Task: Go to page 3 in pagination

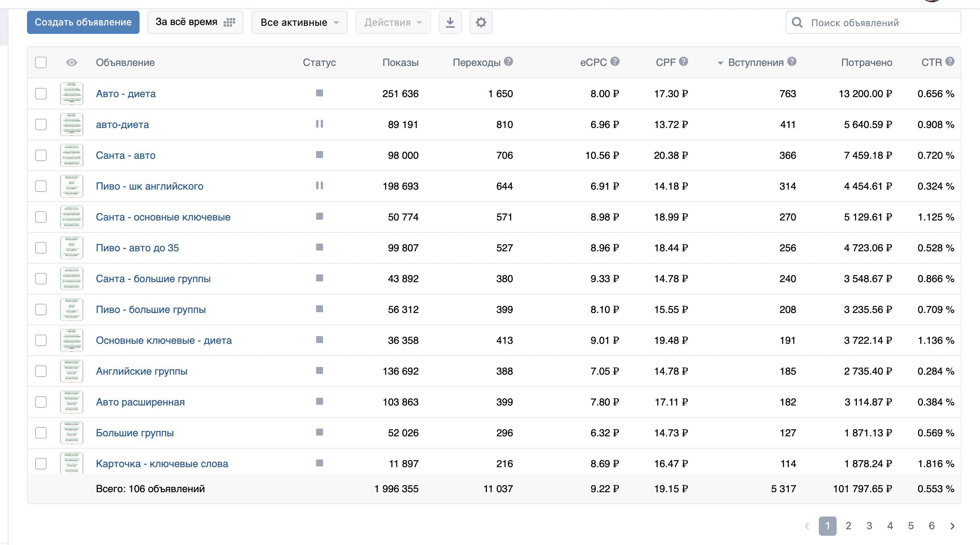Action: click(869, 526)
